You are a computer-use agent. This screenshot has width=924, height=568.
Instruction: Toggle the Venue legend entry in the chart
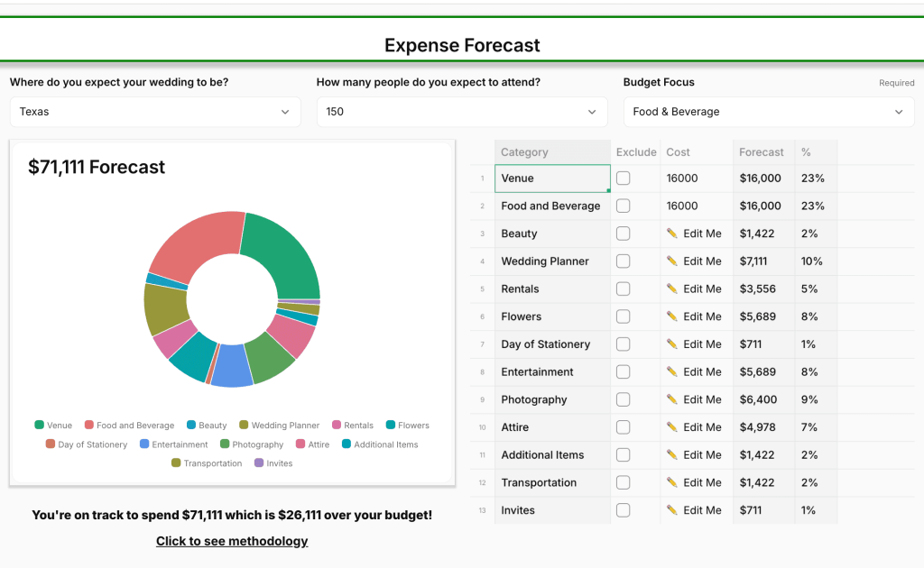(53, 426)
